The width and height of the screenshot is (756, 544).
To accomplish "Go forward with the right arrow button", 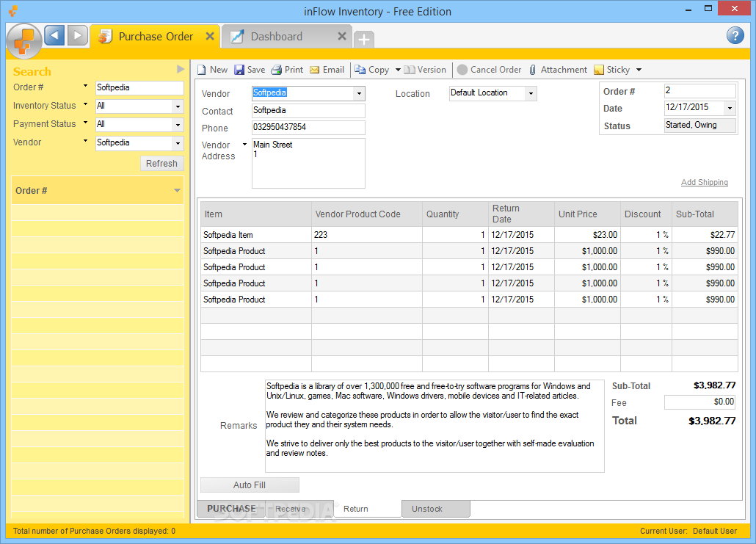I will [77, 35].
